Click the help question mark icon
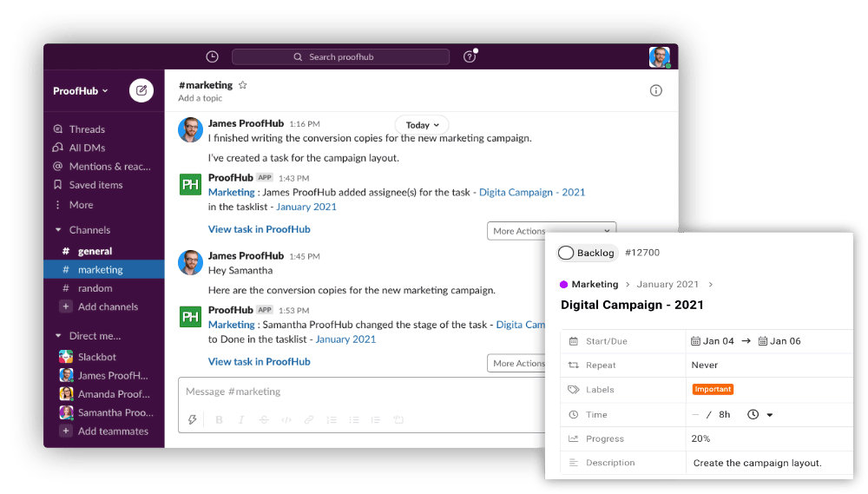The image size is (868, 494). click(470, 57)
